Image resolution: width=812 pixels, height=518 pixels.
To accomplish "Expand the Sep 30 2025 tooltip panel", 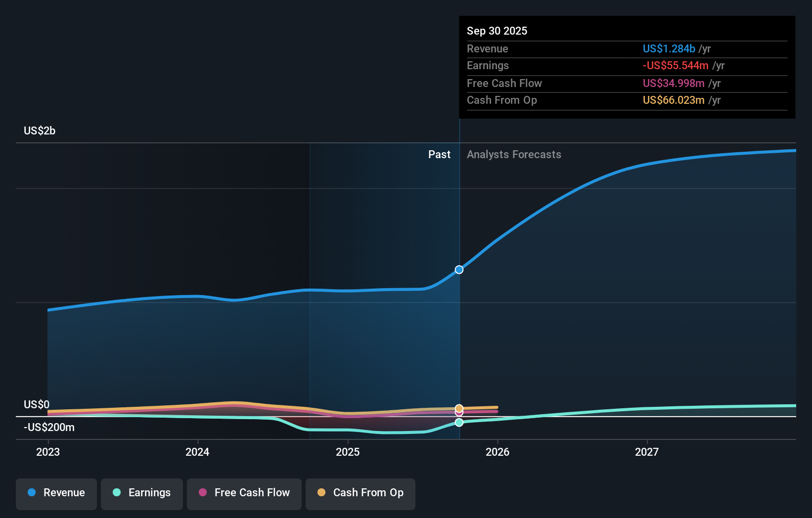I will click(x=497, y=31).
